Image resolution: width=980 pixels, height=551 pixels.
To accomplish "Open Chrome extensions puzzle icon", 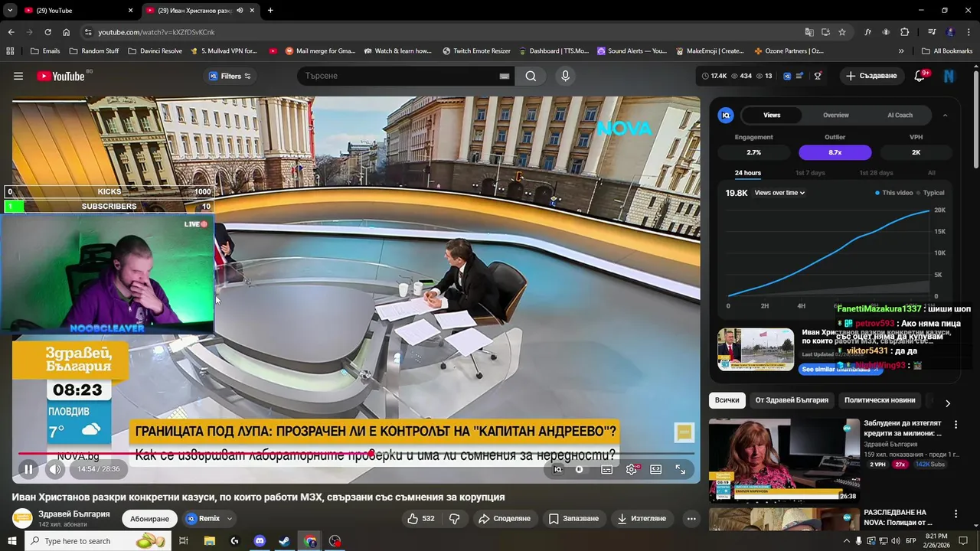I will click(x=905, y=32).
